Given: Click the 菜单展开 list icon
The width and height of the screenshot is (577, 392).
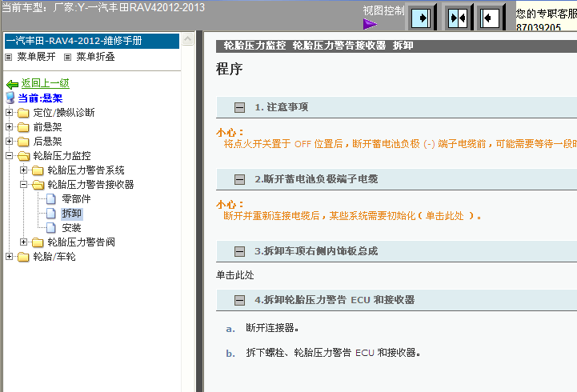Looking at the screenshot, I should [x=9, y=57].
